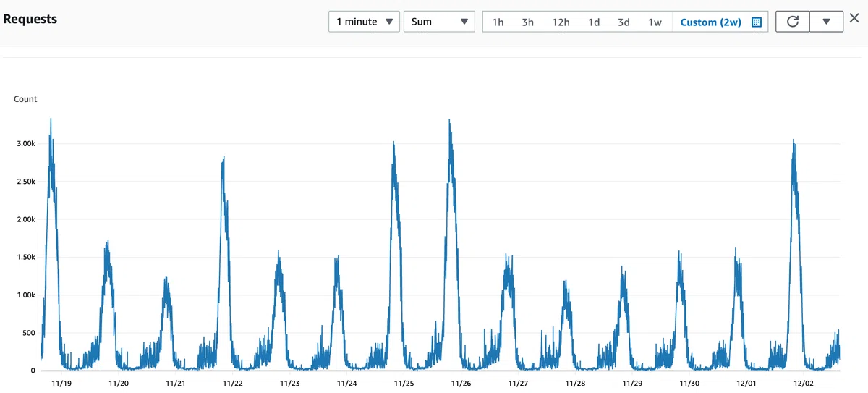Click the calendar icon beside Custom
The image size is (868, 393).
pos(757,22)
